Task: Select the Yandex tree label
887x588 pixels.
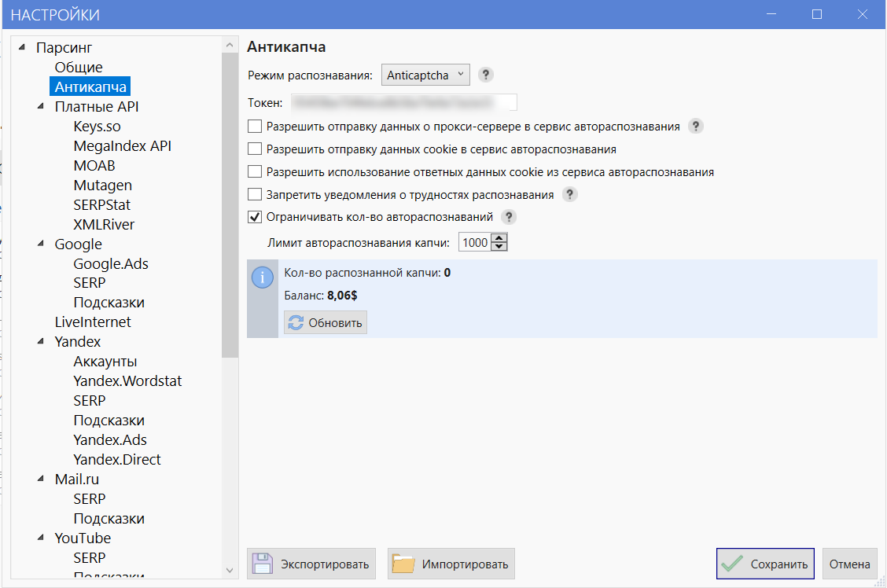Action: 78,341
